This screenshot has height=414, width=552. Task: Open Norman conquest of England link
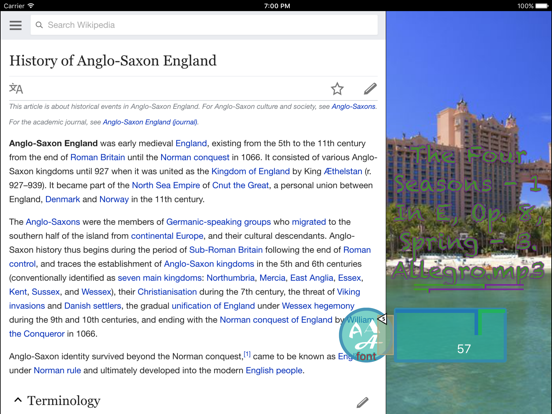click(276, 320)
